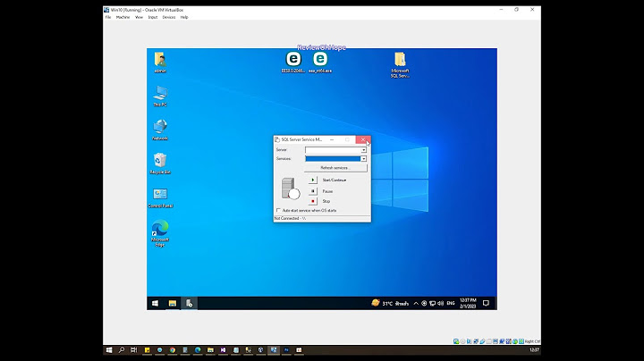Click the ENG language indicator
This screenshot has width=644, height=361.
coord(451,303)
